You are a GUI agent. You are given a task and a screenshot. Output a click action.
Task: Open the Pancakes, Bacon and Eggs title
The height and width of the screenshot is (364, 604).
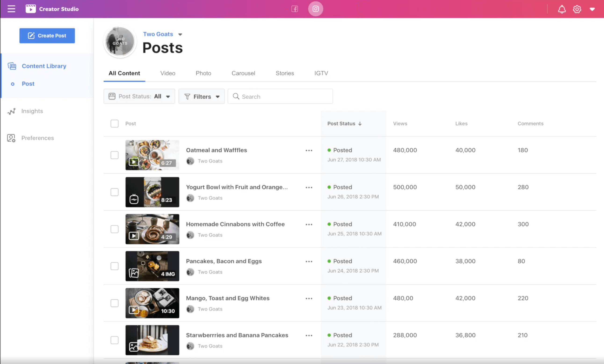pos(224,261)
